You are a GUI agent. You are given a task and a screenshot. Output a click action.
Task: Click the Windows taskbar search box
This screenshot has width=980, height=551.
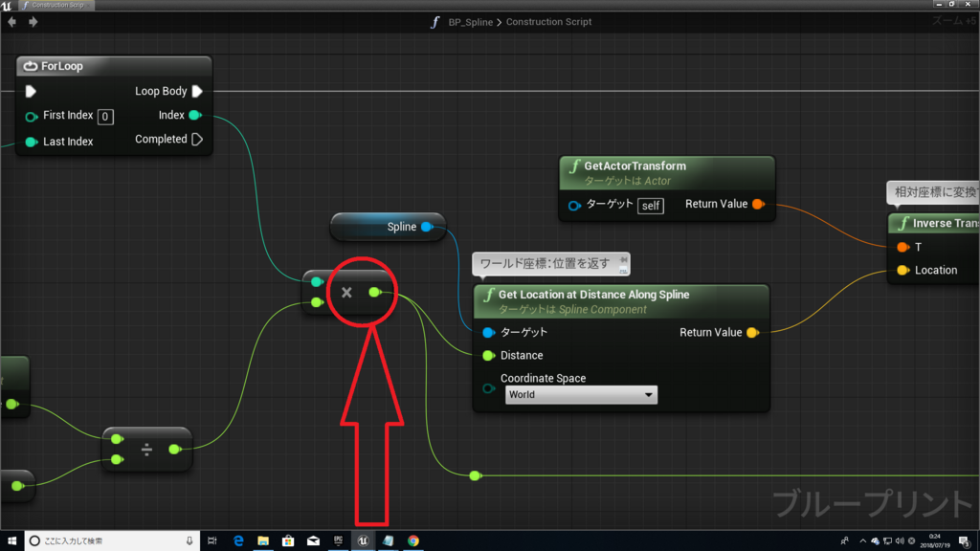pos(113,541)
